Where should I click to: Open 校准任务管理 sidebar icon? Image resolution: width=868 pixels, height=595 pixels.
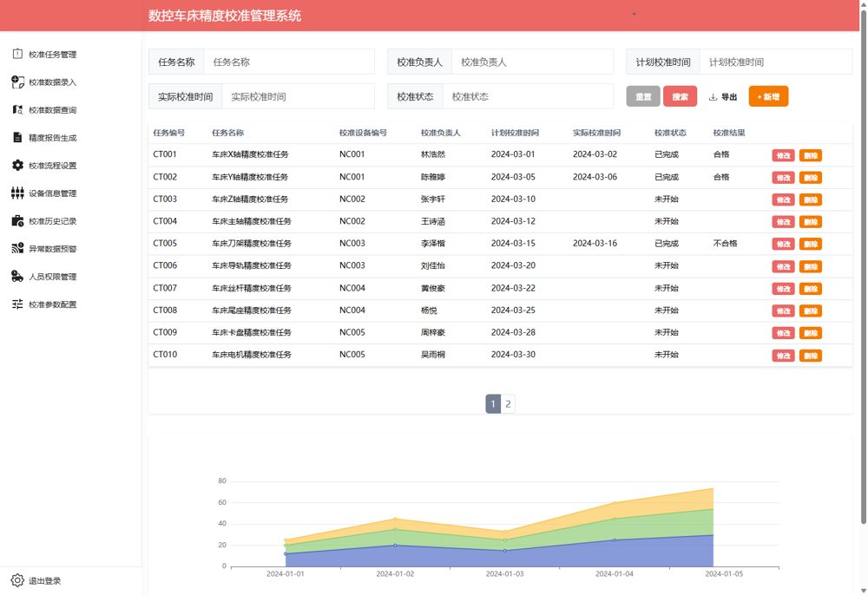(x=17, y=54)
